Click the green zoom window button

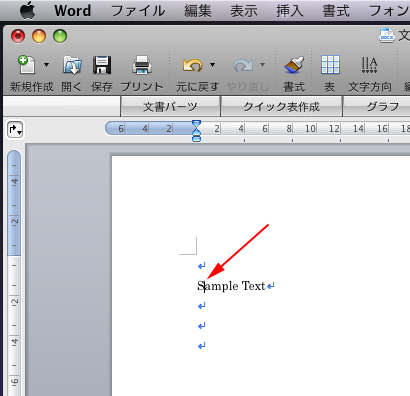coord(60,36)
